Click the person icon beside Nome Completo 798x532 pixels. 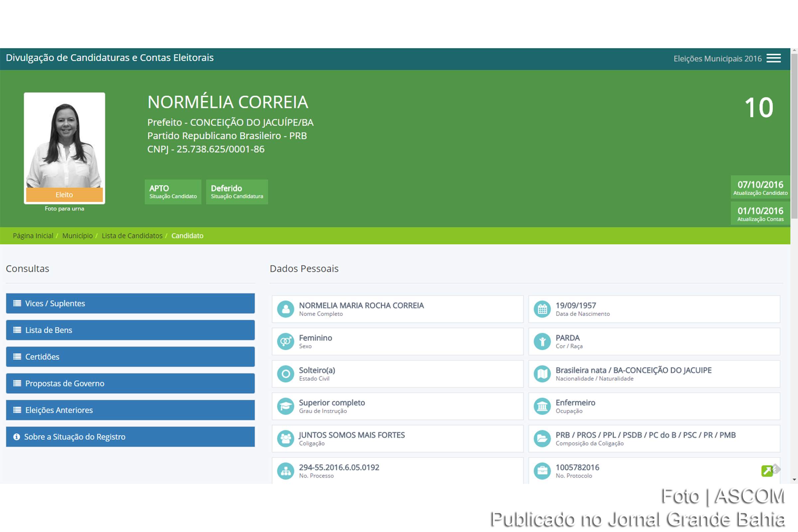286,309
